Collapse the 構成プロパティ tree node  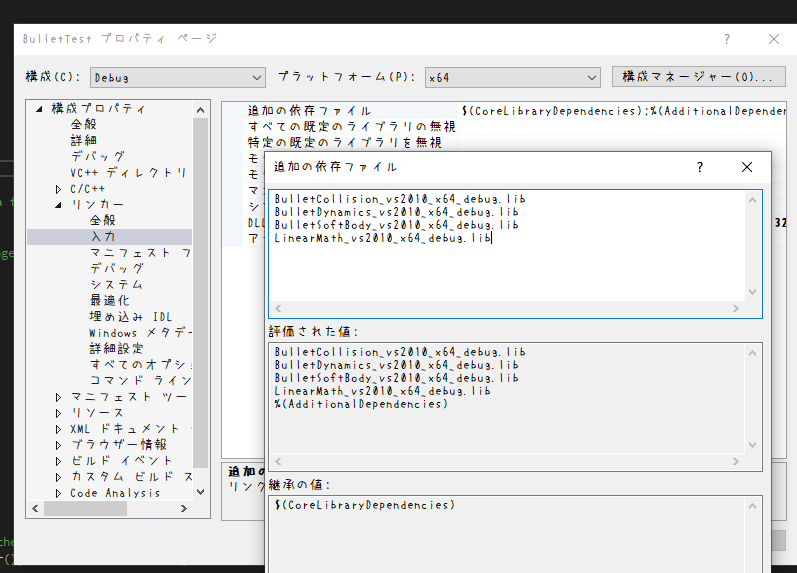click(x=39, y=108)
